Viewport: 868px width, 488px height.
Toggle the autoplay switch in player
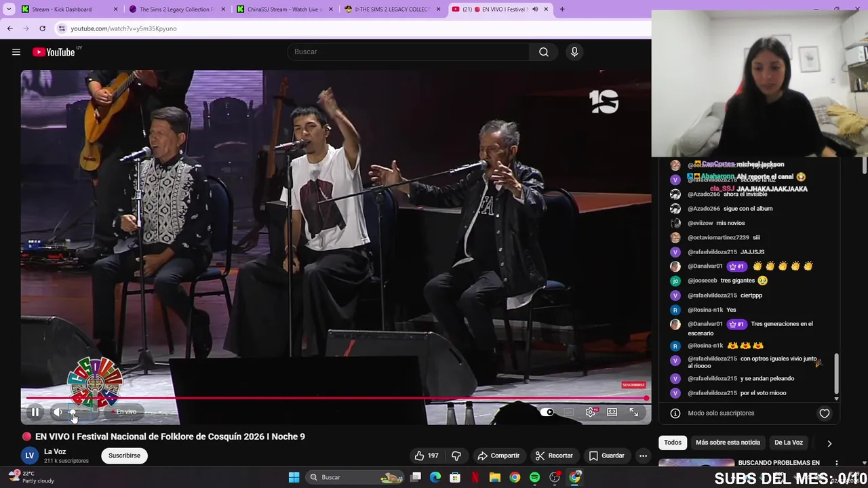coord(548,412)
